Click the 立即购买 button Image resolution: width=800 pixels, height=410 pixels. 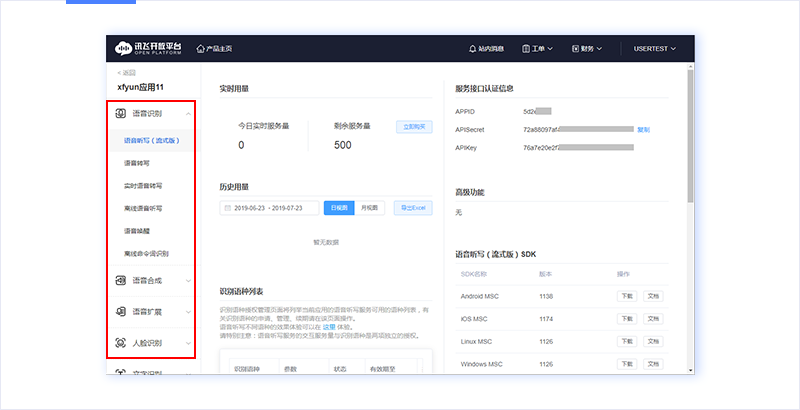[414, 127]
